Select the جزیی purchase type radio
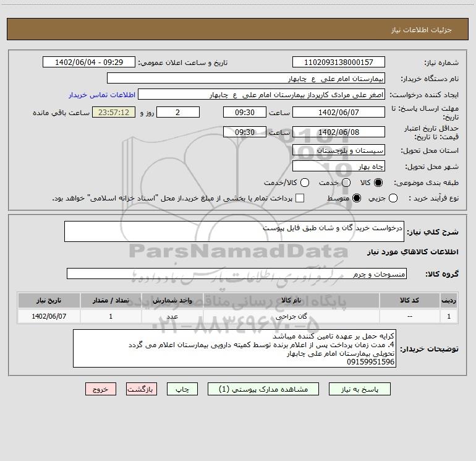 pyautogui.click(x=393, y=198)
